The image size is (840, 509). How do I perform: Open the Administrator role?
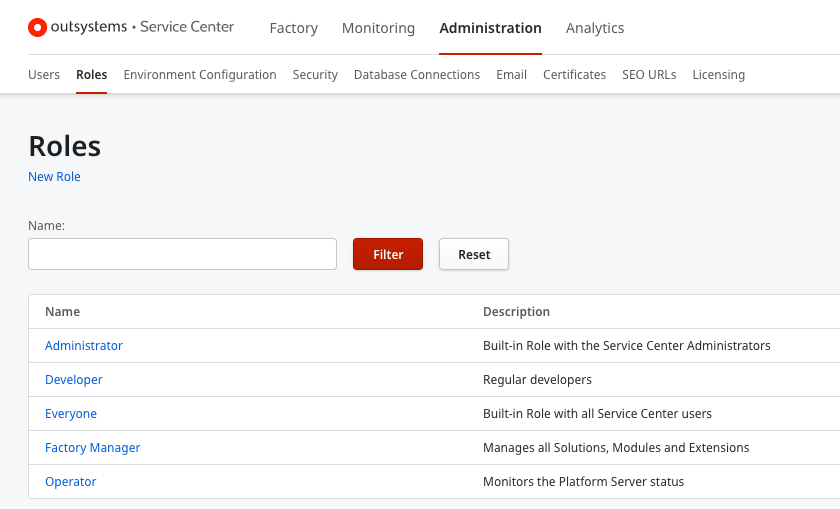[84, 346]
